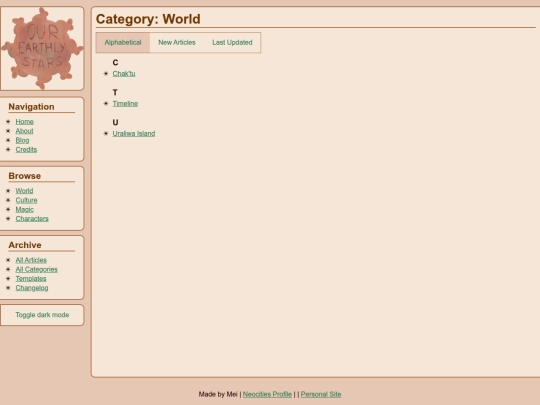The width and height of the screenshot is (540, 405).
Task: Browse the Magic category
Action: [24, 209]
